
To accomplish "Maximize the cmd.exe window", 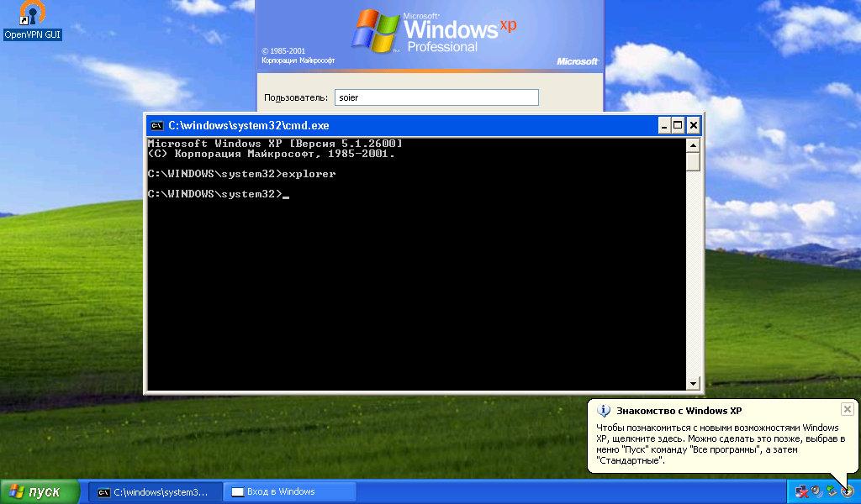I will pos(679,126).
